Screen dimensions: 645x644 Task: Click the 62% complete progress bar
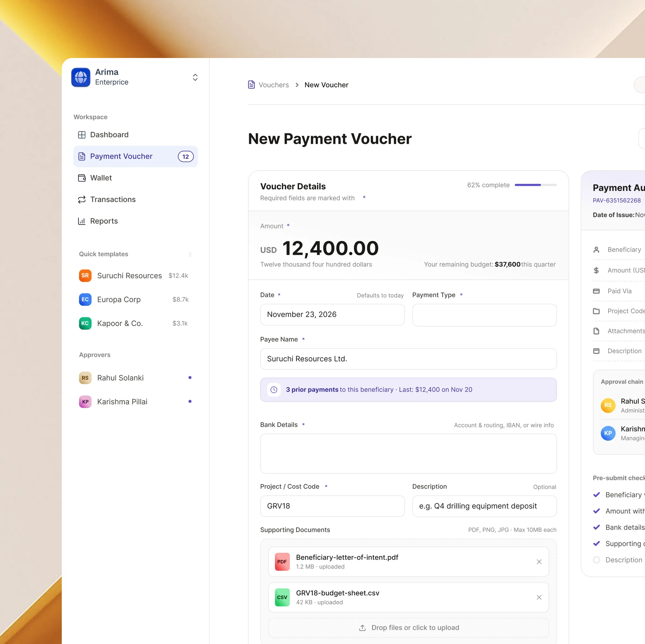[x=535, y=185]
